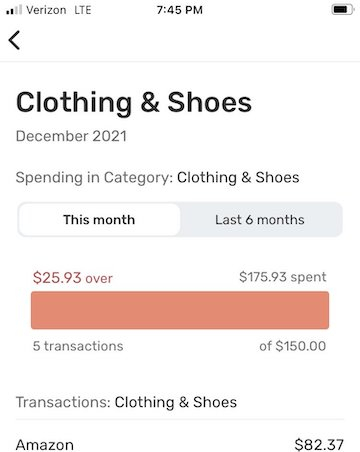Tap the LTE network indicator

pos(83,10)
